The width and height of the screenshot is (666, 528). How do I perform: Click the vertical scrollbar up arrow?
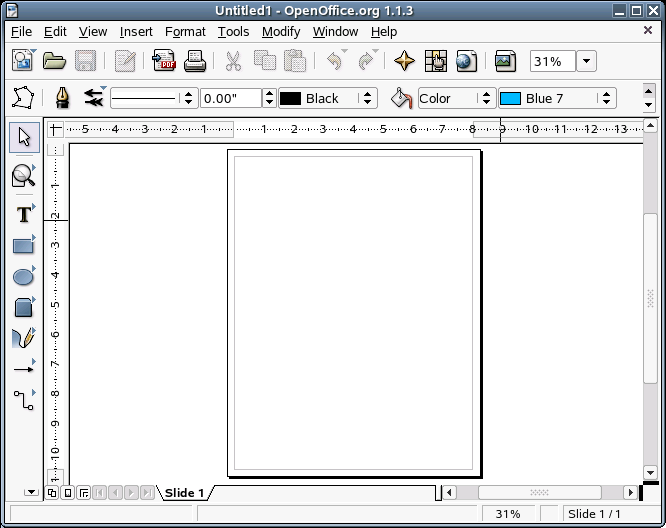coord(650,125)
